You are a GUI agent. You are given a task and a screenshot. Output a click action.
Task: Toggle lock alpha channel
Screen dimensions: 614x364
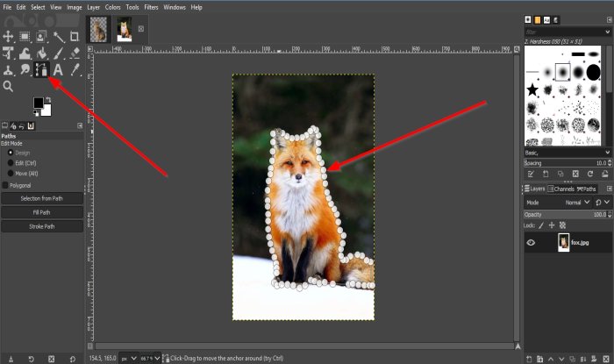563,225
